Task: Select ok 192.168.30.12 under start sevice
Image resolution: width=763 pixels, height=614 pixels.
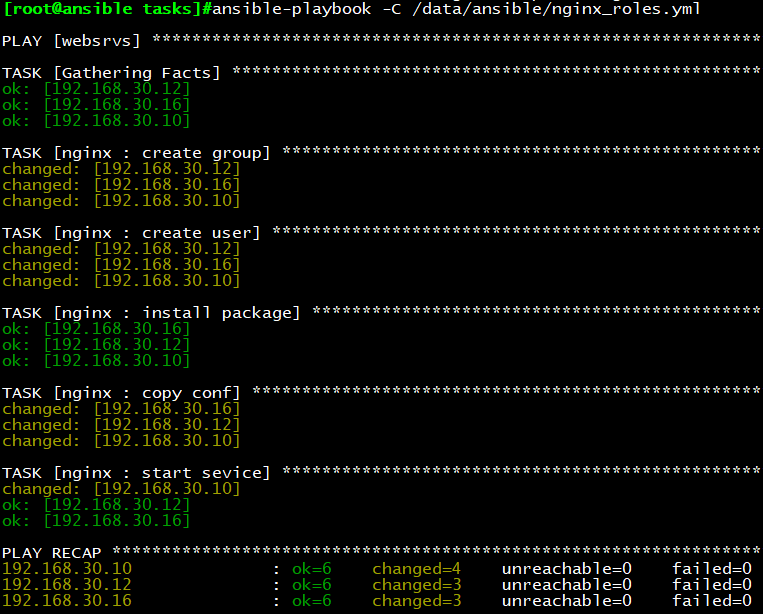Action: 96,505
